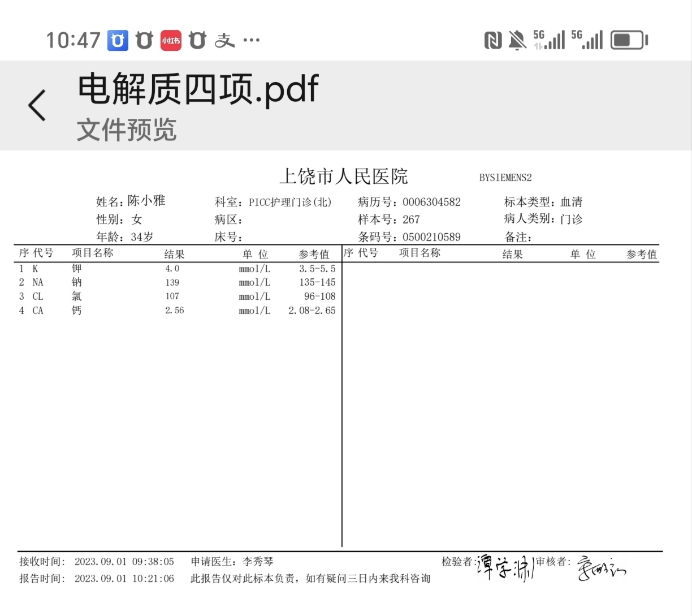Tap the sodium reference range 135-145
Image resolution: width=692 pixels, height=616 pixels.
pos(317,282)
